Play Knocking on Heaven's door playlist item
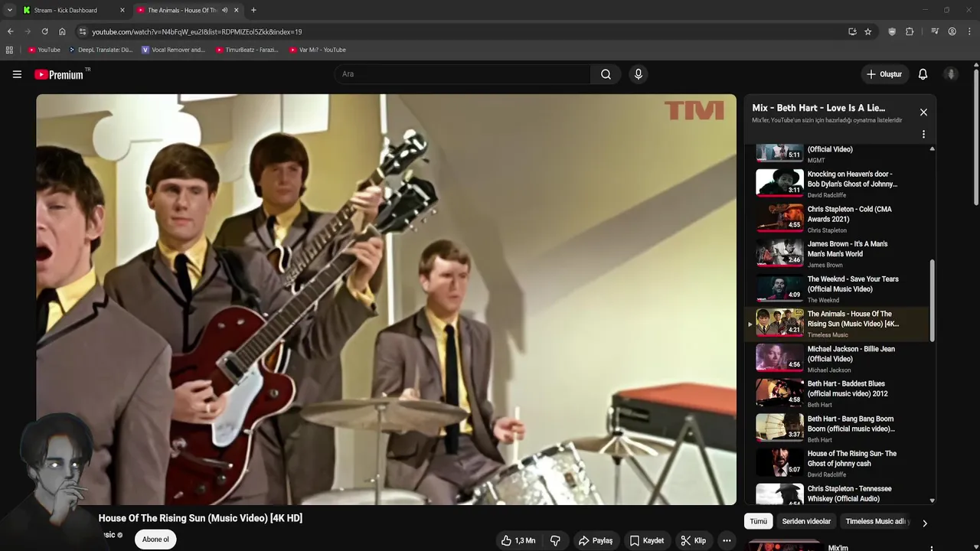The height and width of the screenshot is (551, 980). click(x=838, y=184)
